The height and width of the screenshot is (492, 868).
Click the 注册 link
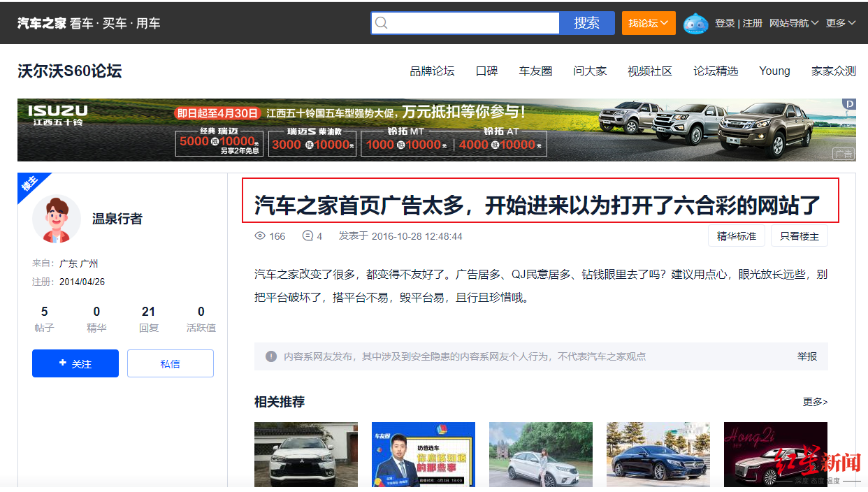[753, 23]
